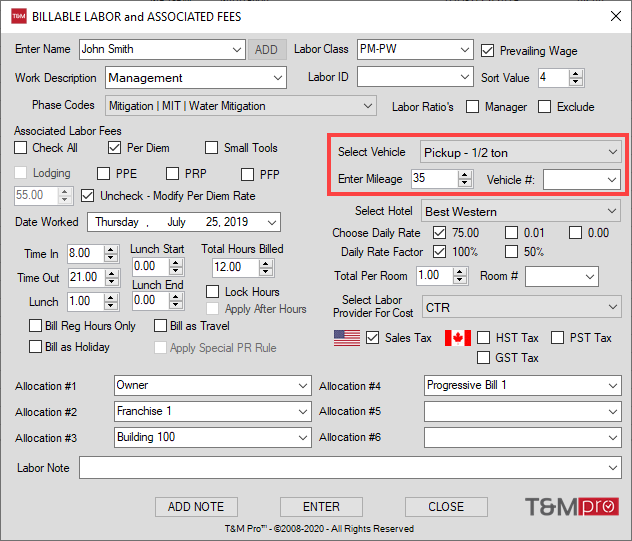Click the US flag icon
Screen dimensions: 632x541
347,338
